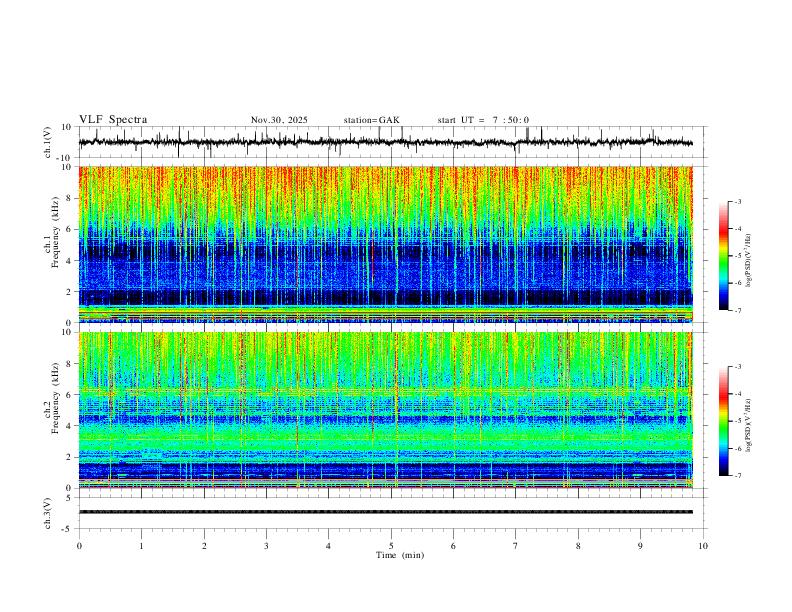Click the time axis tick label '0'

tap(79, 546)
